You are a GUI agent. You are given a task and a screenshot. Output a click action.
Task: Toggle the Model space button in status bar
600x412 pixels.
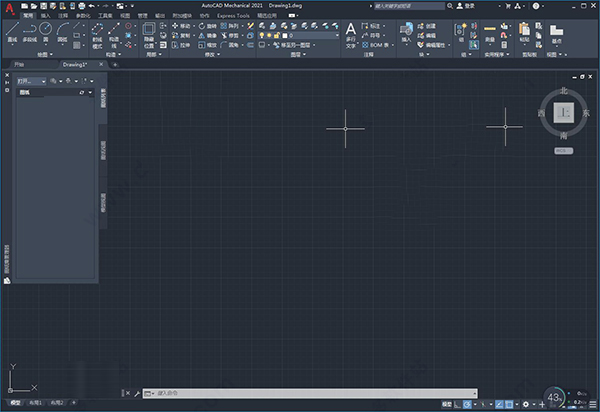point(447,404)
